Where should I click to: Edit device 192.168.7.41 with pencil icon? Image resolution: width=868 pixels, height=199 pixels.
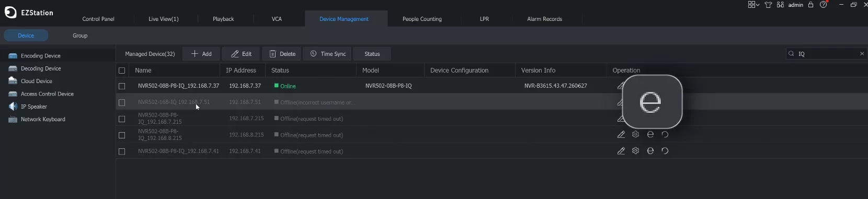pyautogui.click(x=621, y=151)
